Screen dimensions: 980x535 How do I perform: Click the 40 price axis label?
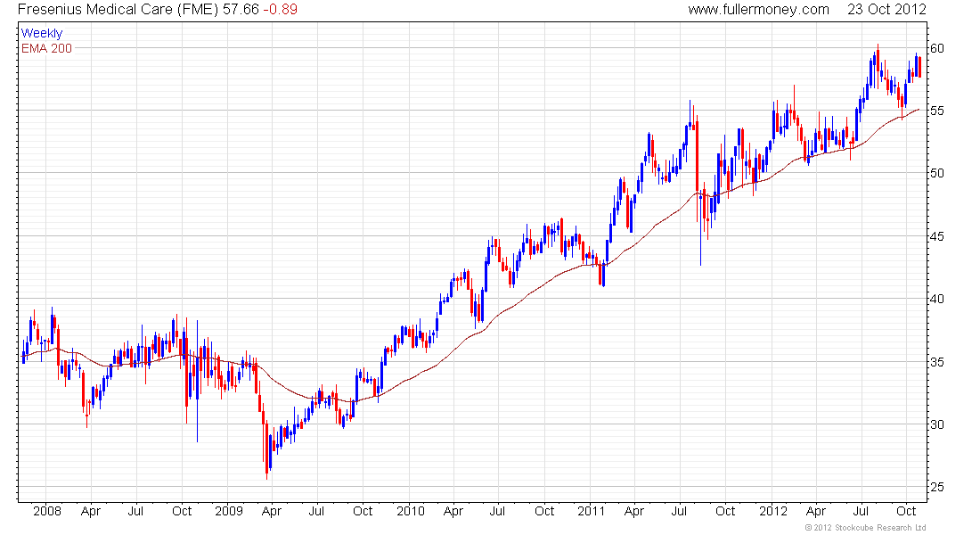point(937,299)
